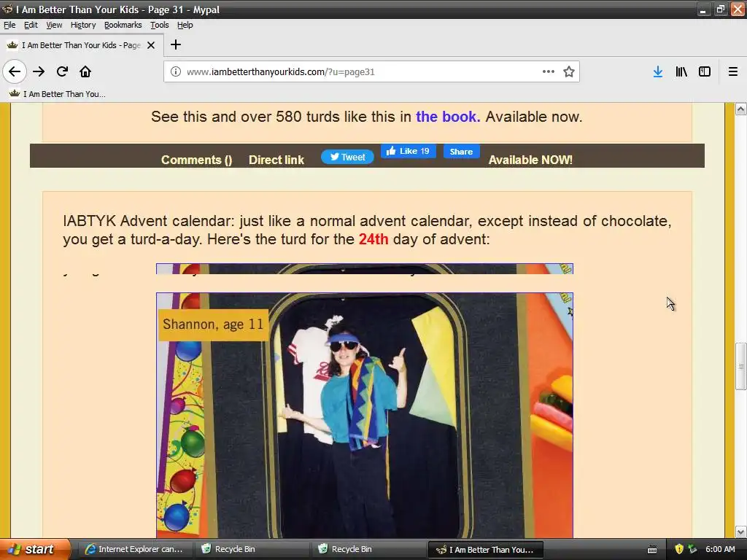Click the security shield tray icon
This screenshot has height=560, width=747.
[x=679, y=549]
